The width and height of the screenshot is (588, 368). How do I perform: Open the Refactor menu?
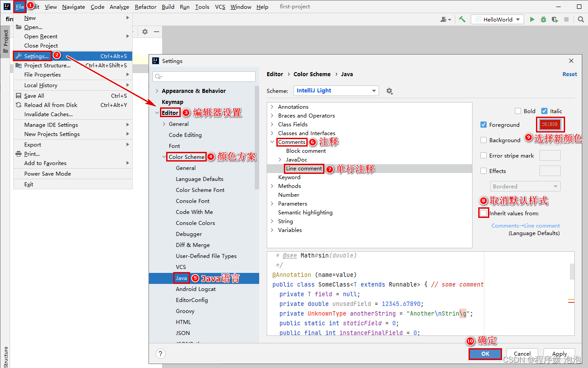click(x=145, y=7)
